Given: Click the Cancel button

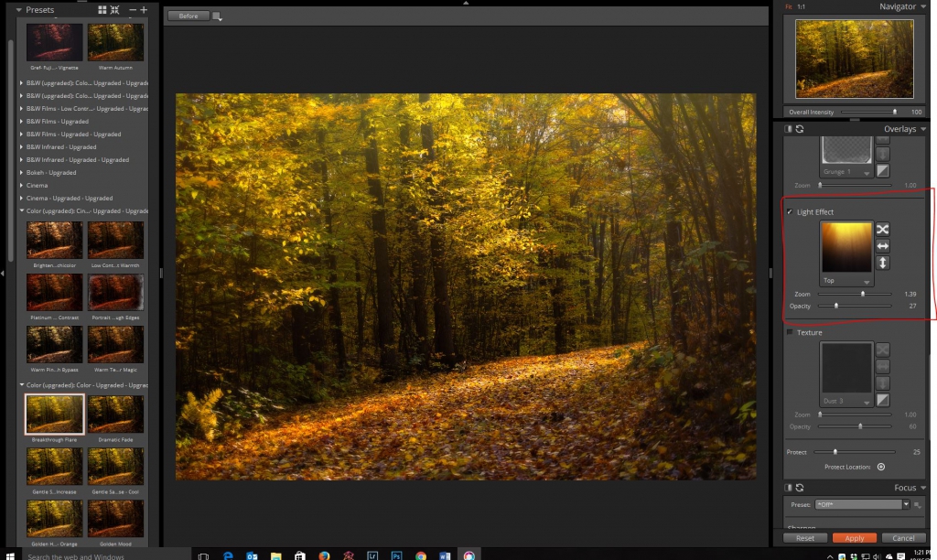Looking at the screenshot, I should pos(903,538).
